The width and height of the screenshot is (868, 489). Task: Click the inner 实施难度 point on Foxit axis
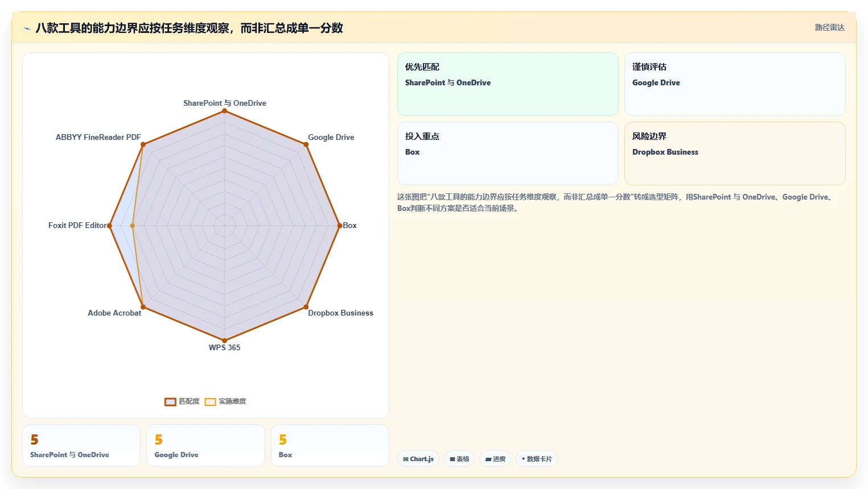[133, 226]
